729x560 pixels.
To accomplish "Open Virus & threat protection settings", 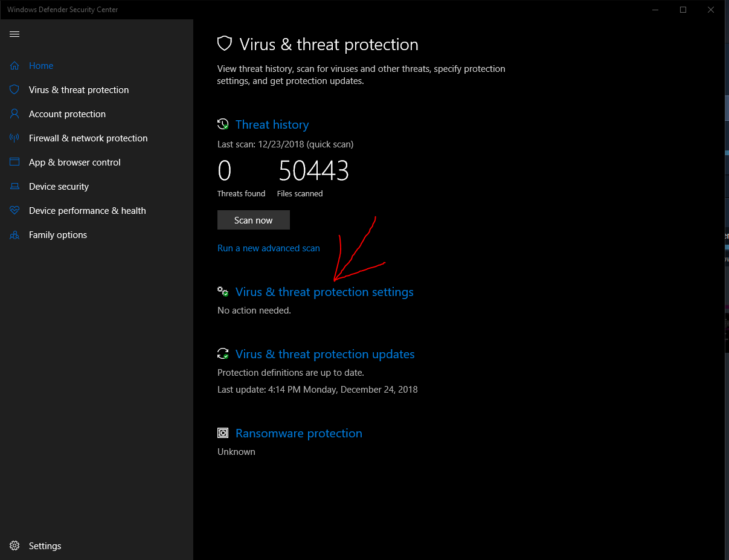I will click(324, 292).
